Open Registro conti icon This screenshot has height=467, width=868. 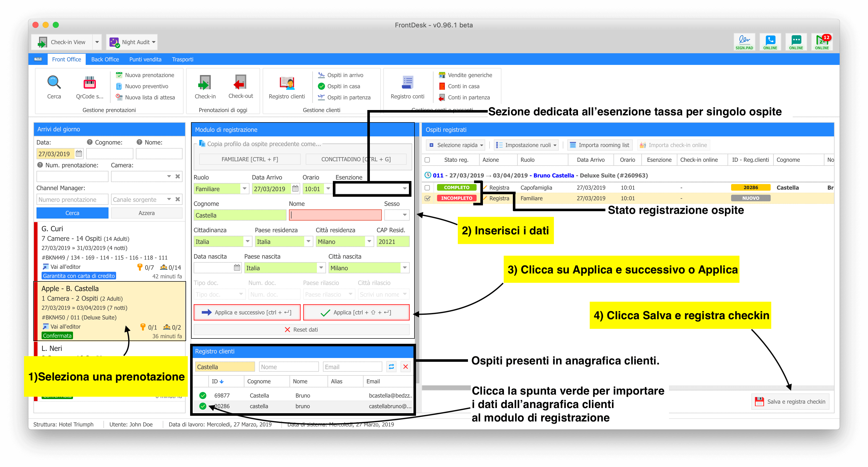pyautogui.click(x=407, y=83)
